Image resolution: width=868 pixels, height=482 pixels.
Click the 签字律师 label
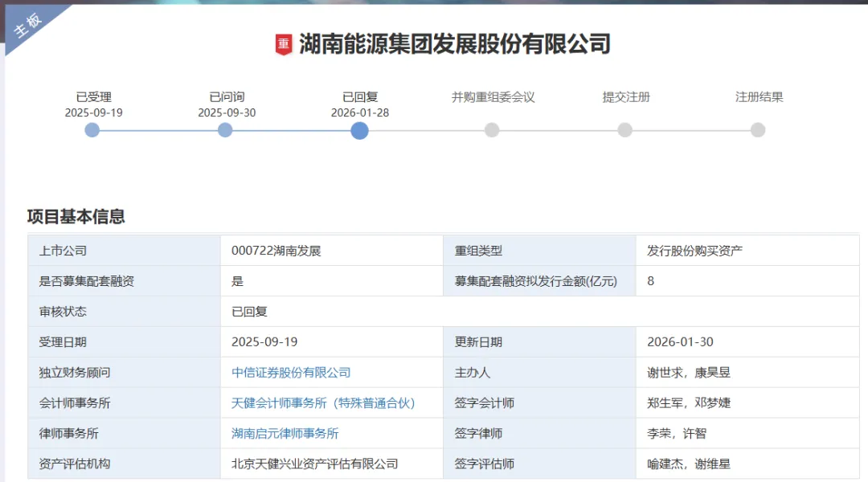pyautogui.click(x=478, y=433)
